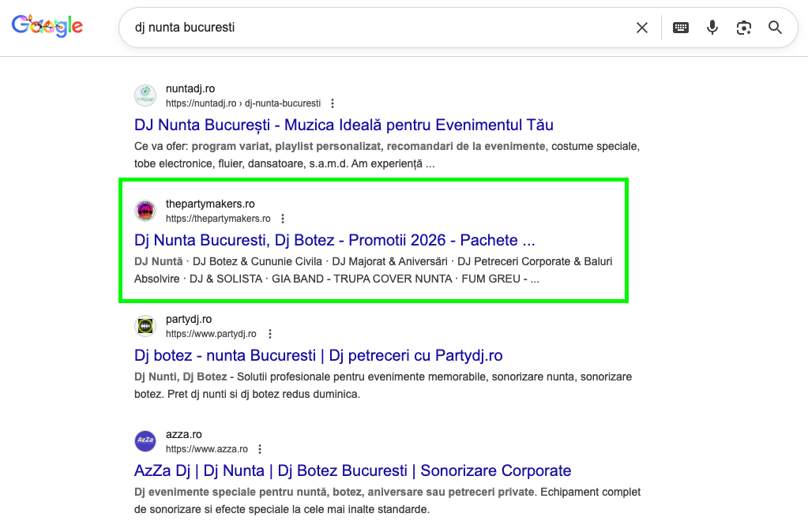Image resolution: width=808 pixels, height=532 pixels.
Task: Open more options for nuntadj.ro result
Action: click(333, 103)
